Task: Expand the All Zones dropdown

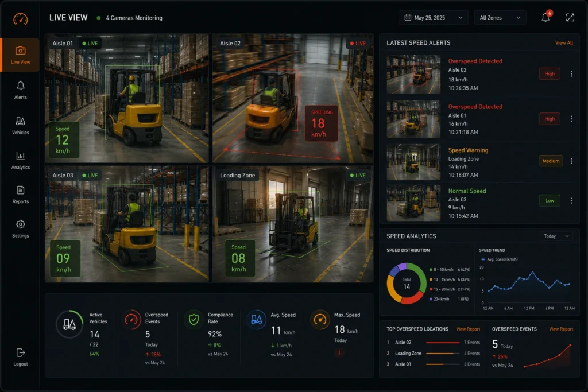Action: tap(500, 18)
